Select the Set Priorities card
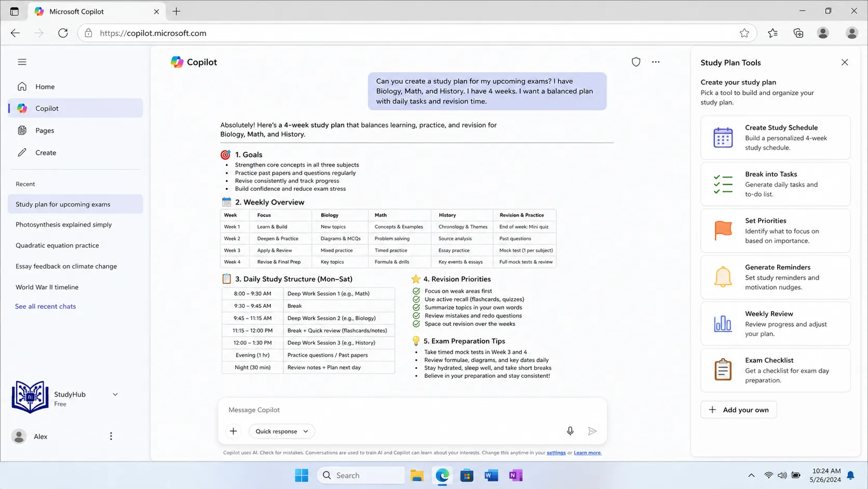 [775, 230]
